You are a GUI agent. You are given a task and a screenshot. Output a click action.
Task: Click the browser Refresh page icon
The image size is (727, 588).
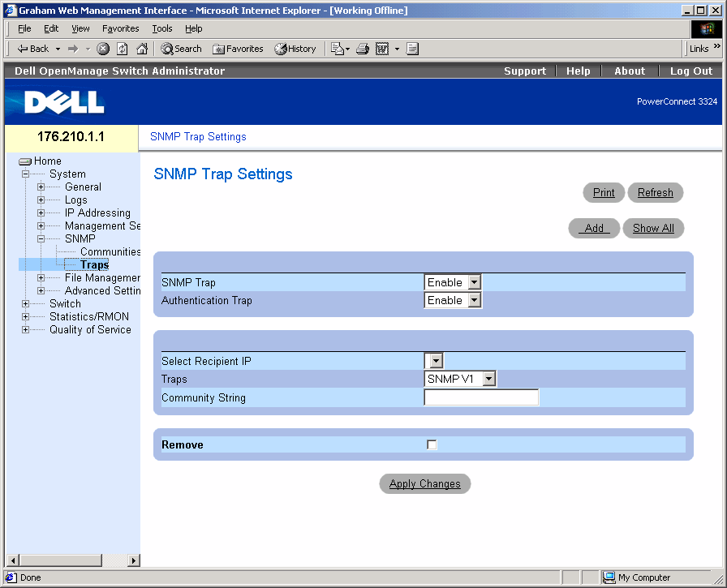click(123, 49)
